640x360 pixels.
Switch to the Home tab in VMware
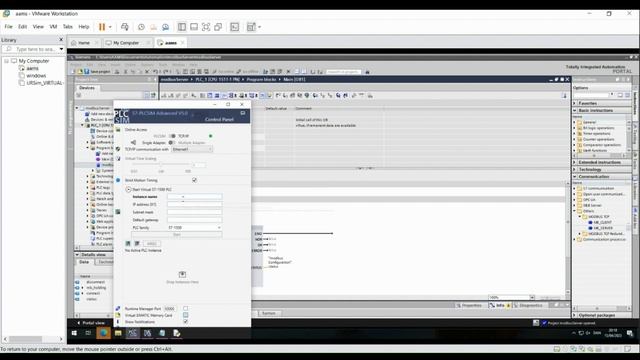(84, 42)
